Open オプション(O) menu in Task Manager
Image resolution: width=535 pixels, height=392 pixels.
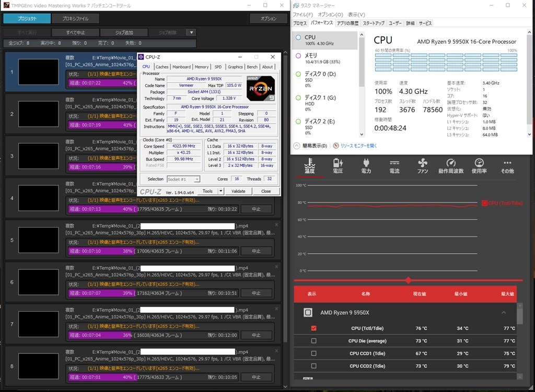(330, 15)
